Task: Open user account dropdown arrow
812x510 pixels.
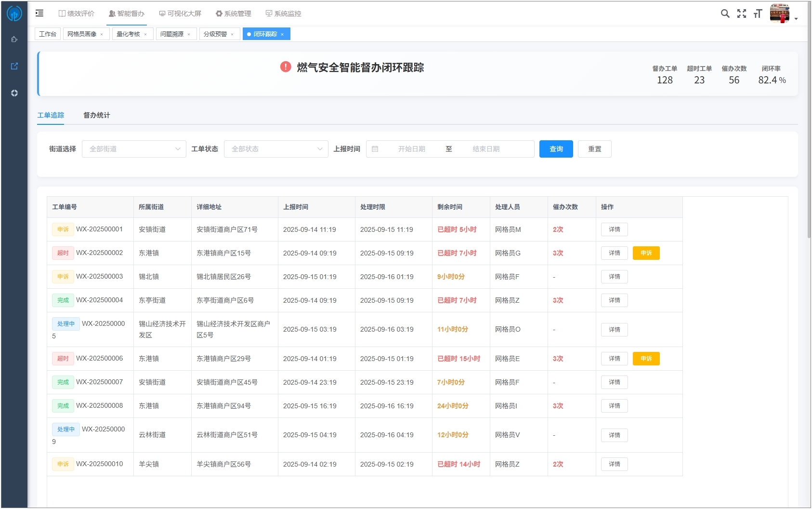Action: 796,19
